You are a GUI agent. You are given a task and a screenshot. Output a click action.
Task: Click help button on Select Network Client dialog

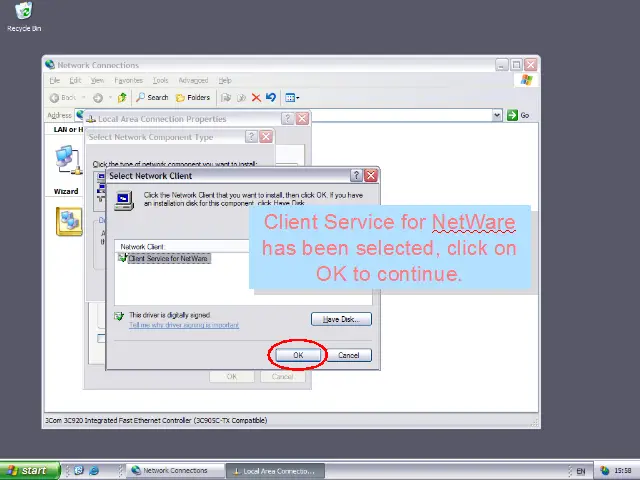tap(356, 176)
